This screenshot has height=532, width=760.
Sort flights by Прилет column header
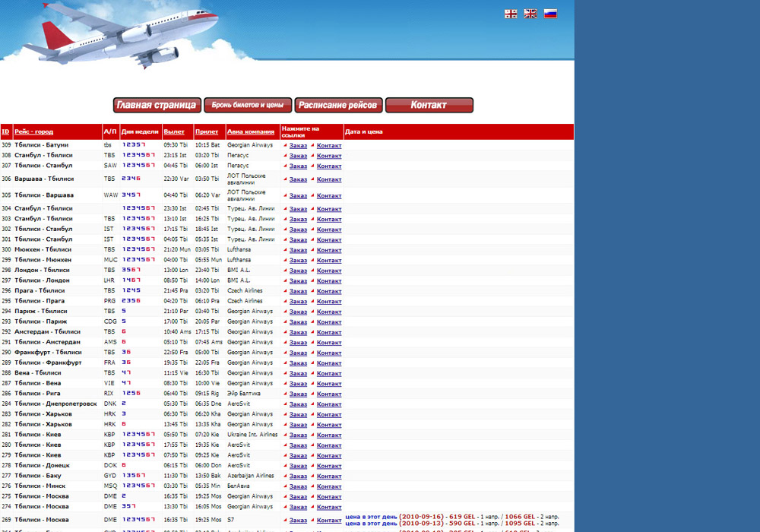point(206,132)
